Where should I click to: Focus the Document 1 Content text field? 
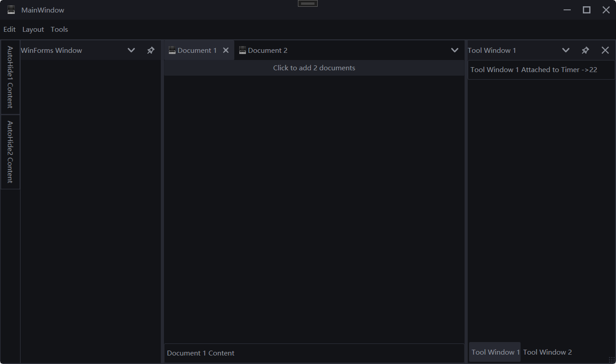[314, 353]
